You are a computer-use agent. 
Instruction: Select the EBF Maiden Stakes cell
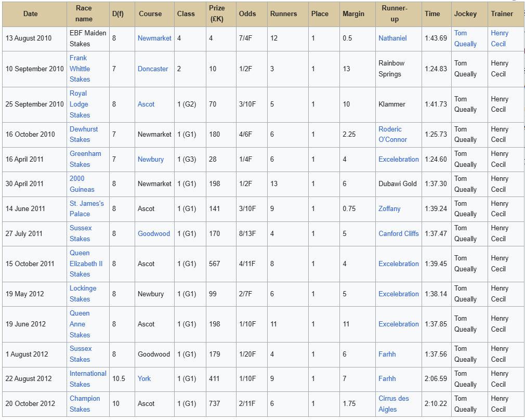[88, 38]
